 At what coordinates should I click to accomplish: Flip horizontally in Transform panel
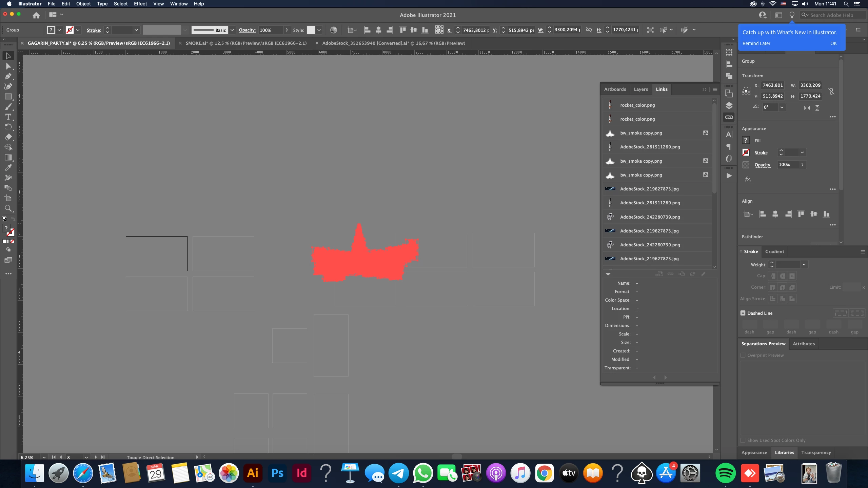point(807,108)
